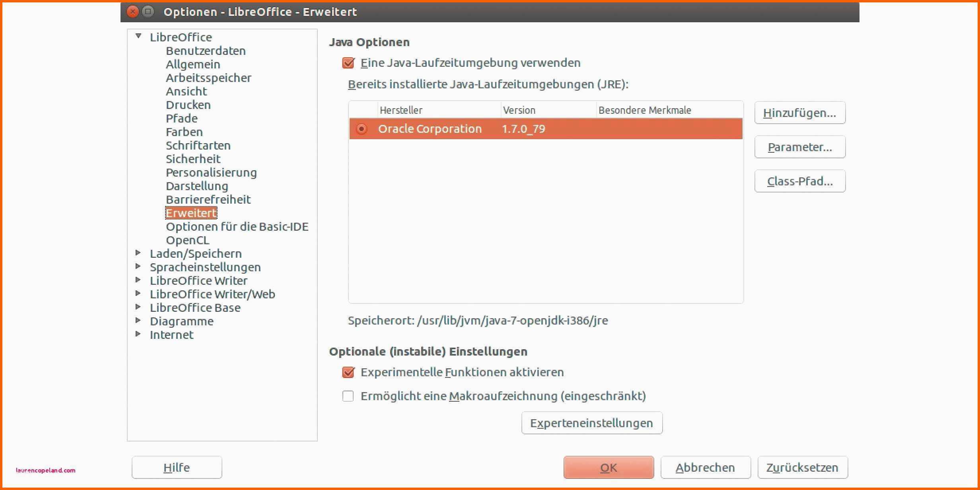Open Allgemein settings page
The height and width of the screenshot is (490, 980).
[x=193, y=64]
